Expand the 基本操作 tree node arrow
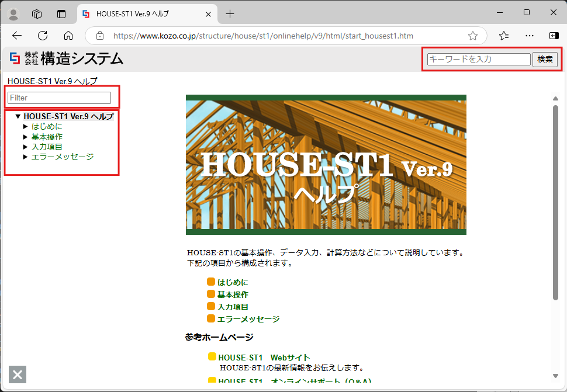This screenshot has width=567, height=392. point(25,137)
